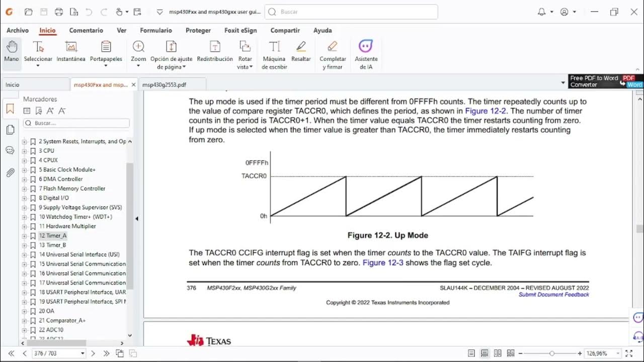Go to next page arrow

93,353
